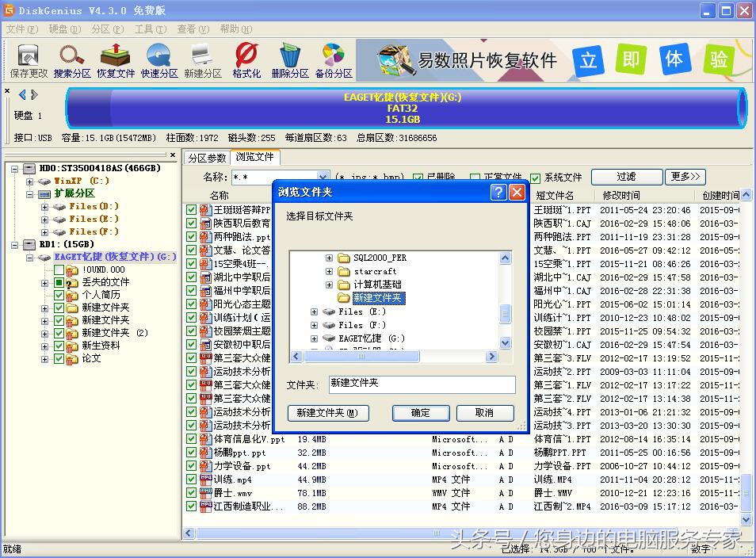This screenshot has width=756, height=558.
Task: Click the 恢复文件 (Recover Files) toolbar icon
Action: coord(116,60)
